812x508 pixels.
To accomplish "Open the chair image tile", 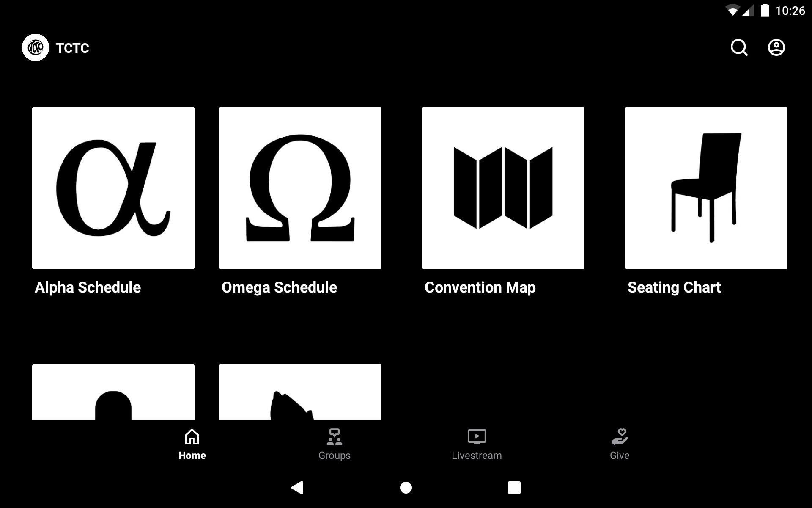I will click(x=706, y=188).
